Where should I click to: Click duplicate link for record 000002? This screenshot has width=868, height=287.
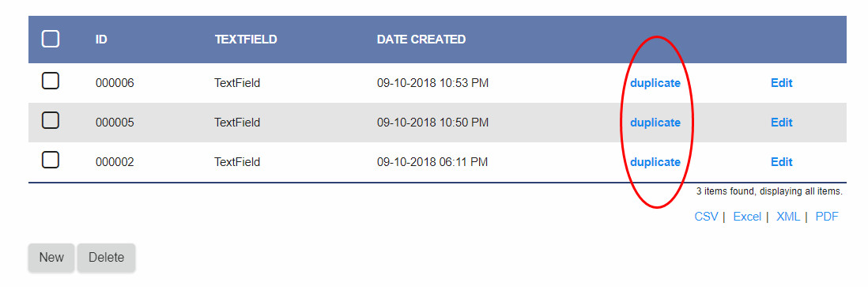(x=655, y=162)
